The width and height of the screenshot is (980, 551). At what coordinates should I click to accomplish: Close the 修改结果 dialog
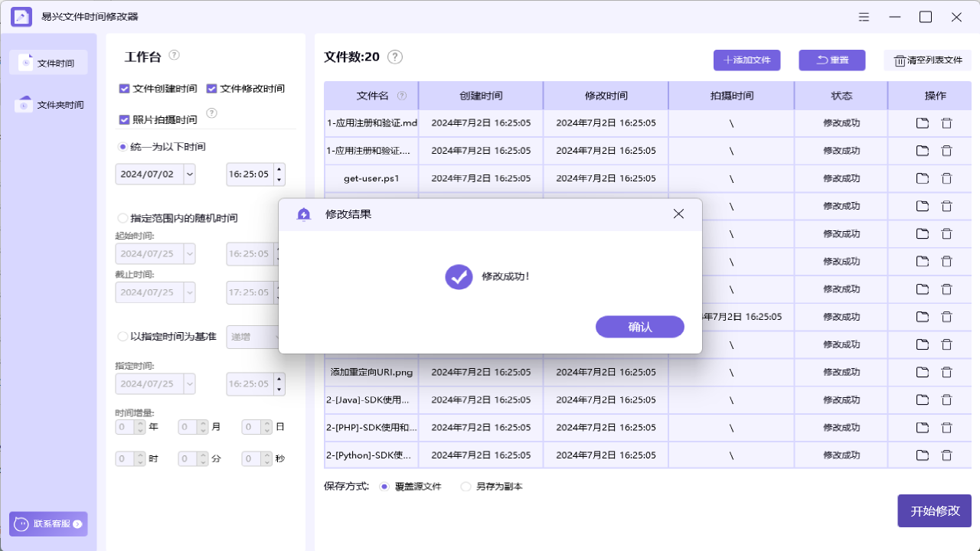coord(678,214)
